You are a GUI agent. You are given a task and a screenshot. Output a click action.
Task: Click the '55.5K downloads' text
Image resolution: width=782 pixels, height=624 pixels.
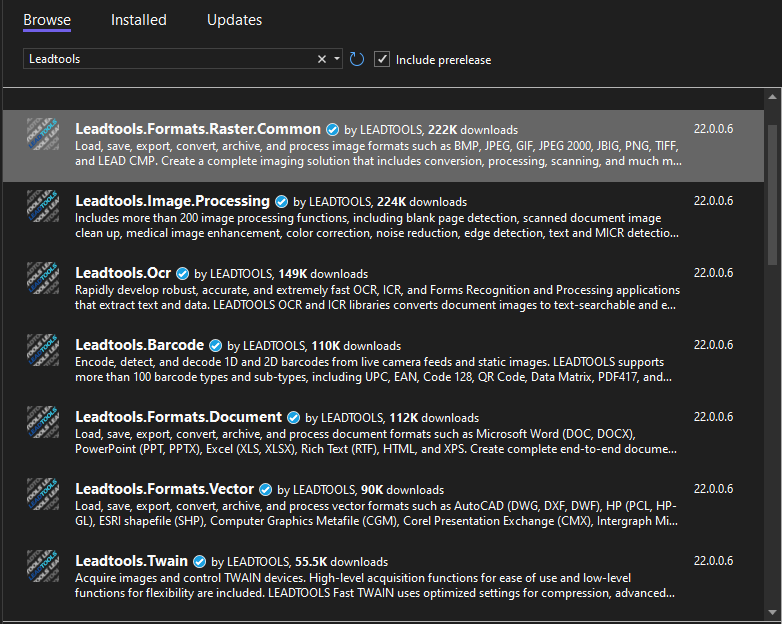coord(341,562)
